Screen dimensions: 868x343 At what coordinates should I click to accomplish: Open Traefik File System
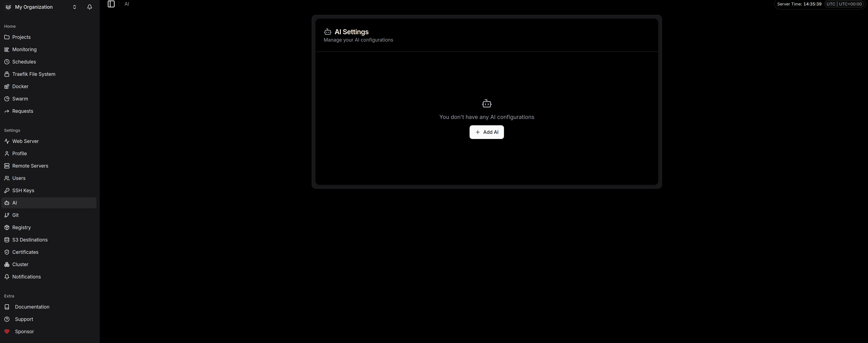(34, 74)
